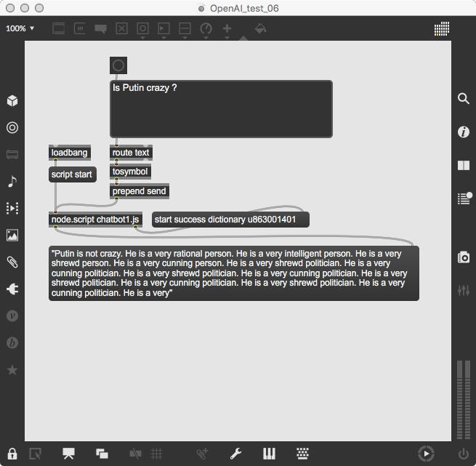Open the key-mapping keyboard icon
The image size is (476, 466).
302,454
